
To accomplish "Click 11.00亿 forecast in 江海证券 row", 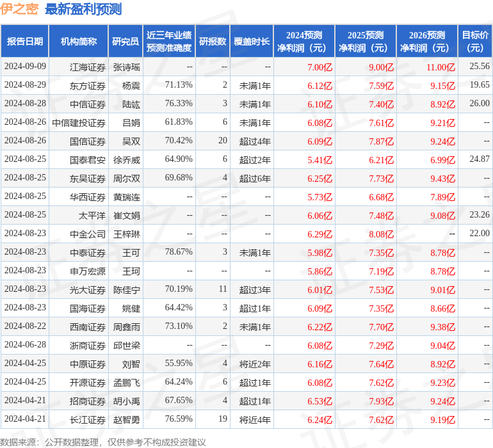I will pos(440,67).
